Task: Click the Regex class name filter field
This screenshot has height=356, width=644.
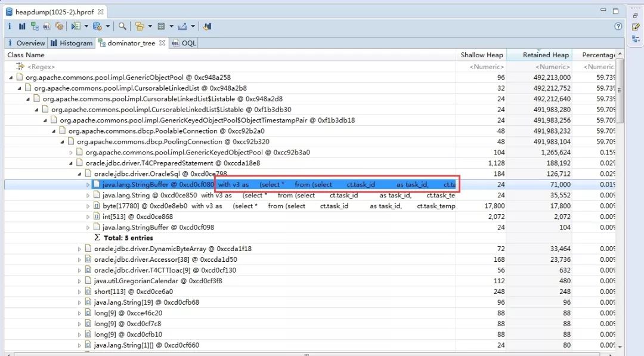Action: pos(230,67)
